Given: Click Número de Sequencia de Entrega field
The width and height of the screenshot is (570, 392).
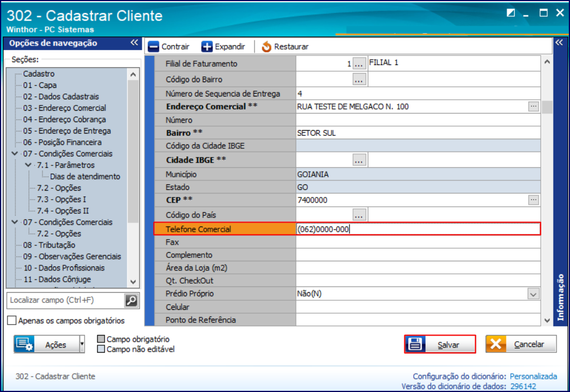Looking at the screenshot, I should point(418,94).
